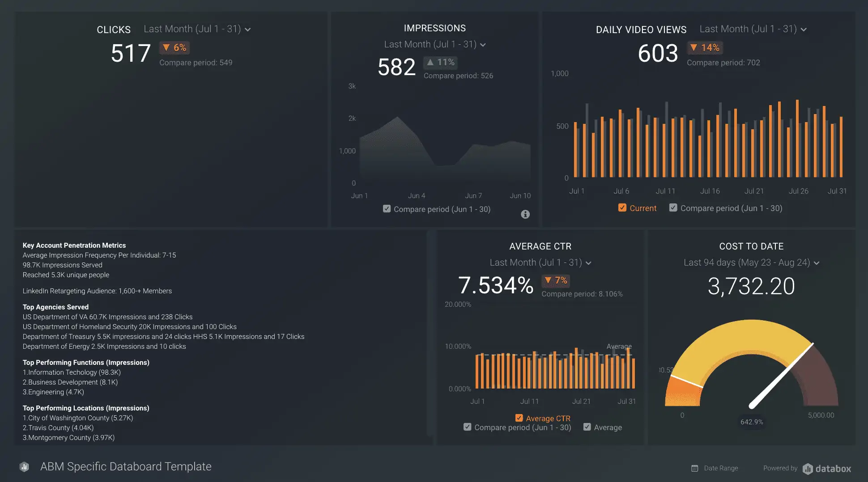Uncheck Compare period checkbox in Impressions chart
868x482 pixels.
pyautogui.click(x=387, y=209)
